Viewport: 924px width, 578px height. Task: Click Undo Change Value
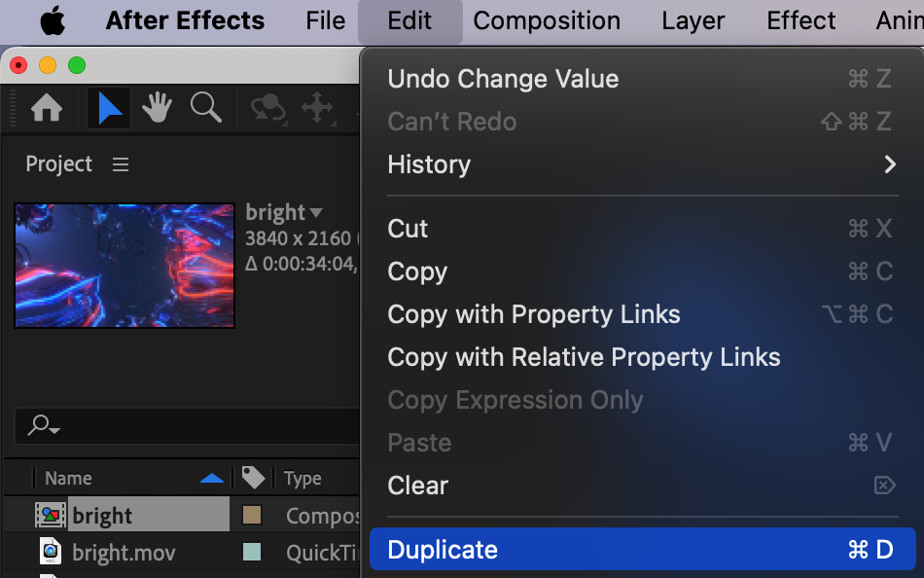(x=503, y=79)
